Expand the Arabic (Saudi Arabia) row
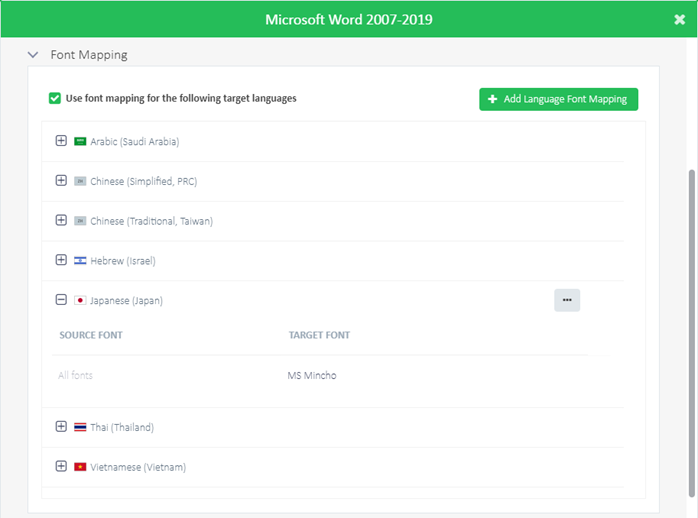 (x=61, y=141)
